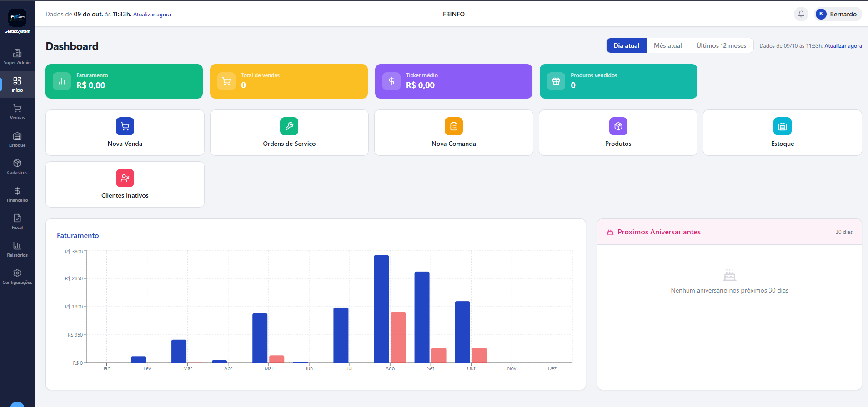Click the Faturamento green summary card
This screenshot has width=868, height=407.
pos(124,81)
